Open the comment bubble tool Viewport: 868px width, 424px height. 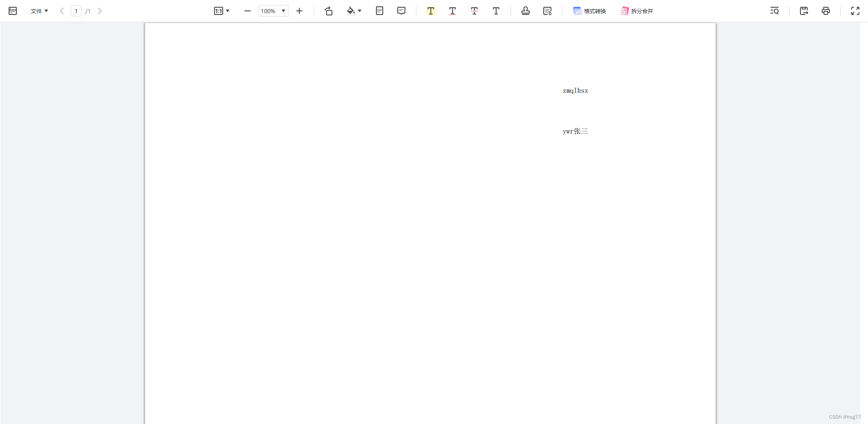click(x=401, y=10)
